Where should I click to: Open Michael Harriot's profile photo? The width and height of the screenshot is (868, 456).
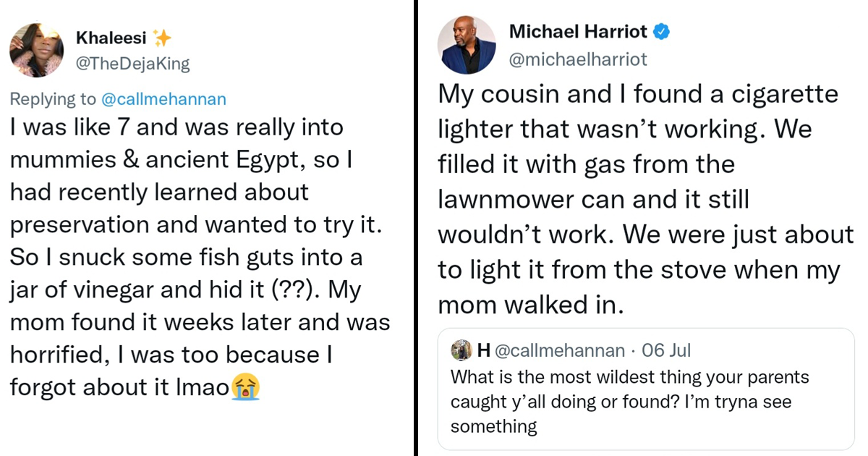467,45
